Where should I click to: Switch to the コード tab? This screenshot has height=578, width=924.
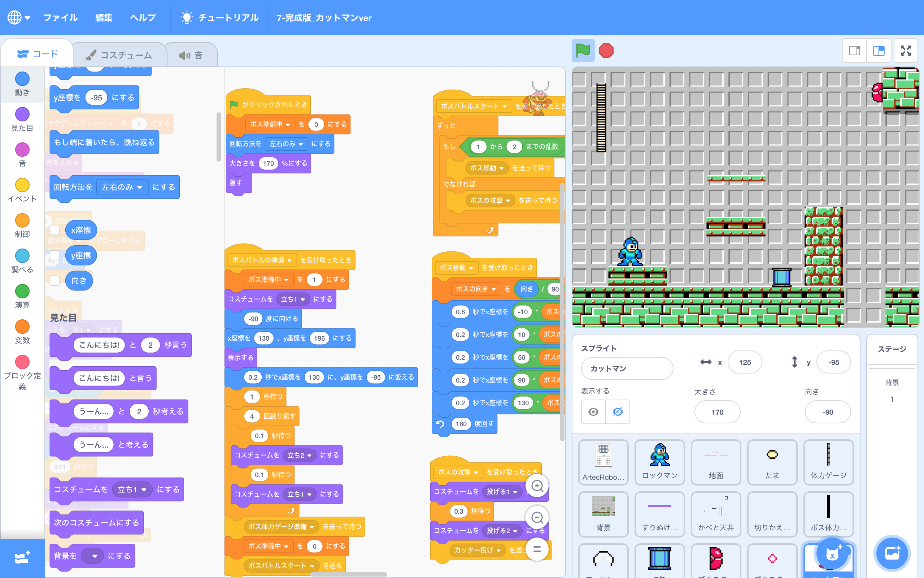(38, 54)
